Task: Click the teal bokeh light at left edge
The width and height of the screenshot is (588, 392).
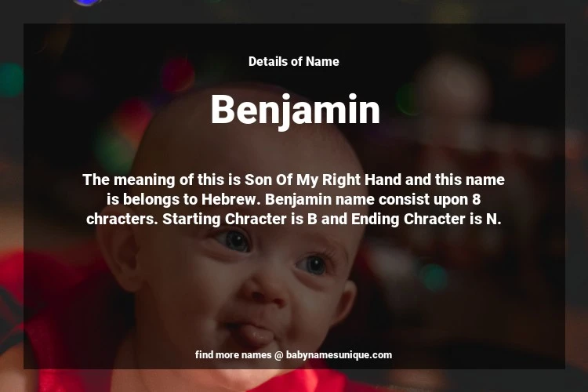Action: [x=11, y=80]
